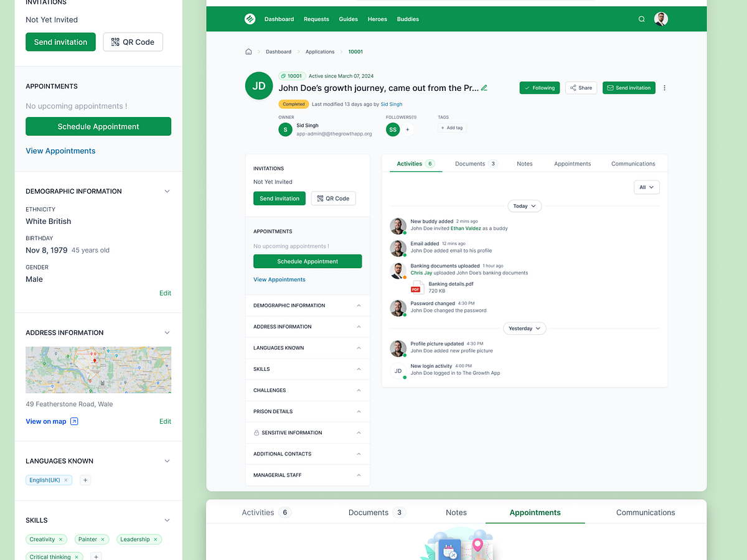Switch to the Documents tab
Image resolution: width=747 pixels, height=560 pixels.
point(471,163)
